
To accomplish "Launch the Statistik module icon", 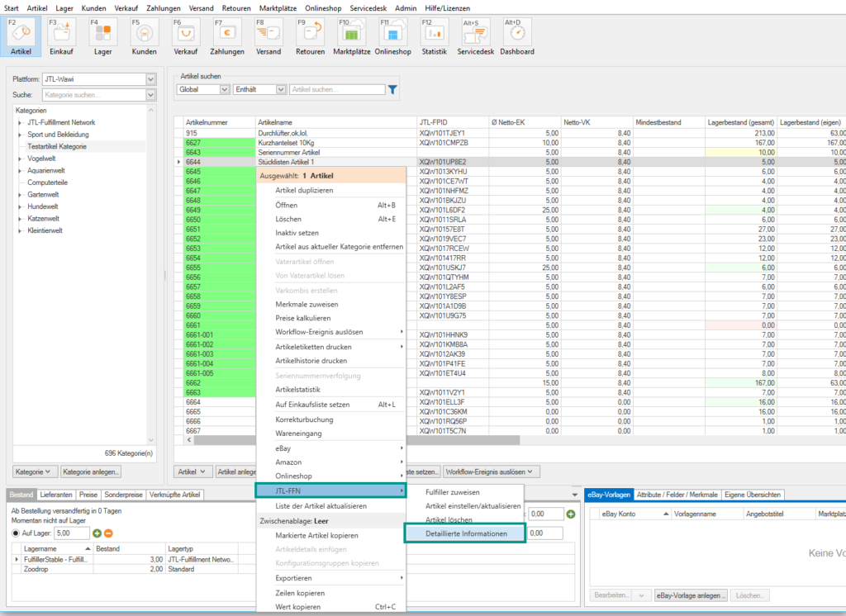I will pos(434,35).
